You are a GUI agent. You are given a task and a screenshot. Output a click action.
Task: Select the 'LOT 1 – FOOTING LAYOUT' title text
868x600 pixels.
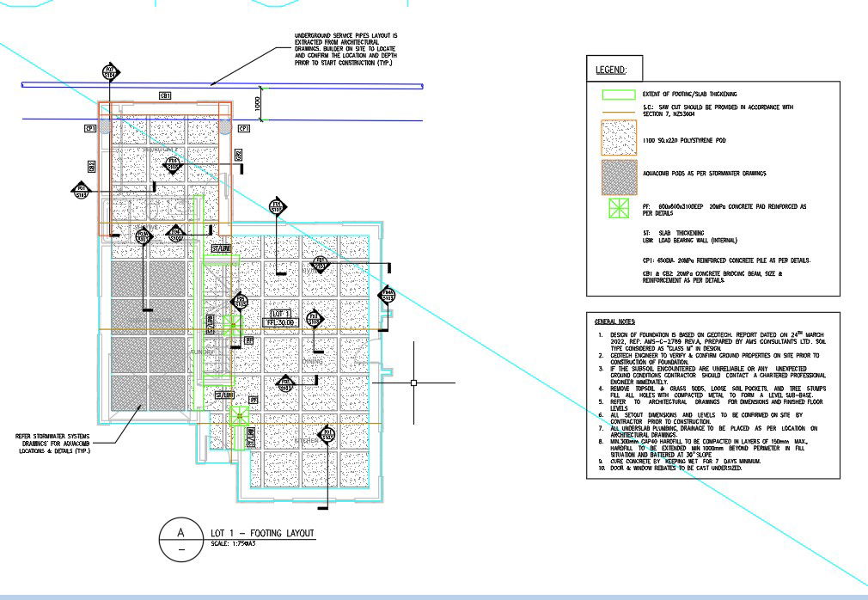[x=262, y=534]
